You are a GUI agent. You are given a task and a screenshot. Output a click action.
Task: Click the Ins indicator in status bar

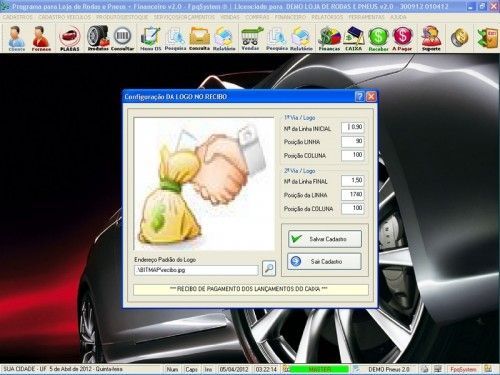click(208, 369)
